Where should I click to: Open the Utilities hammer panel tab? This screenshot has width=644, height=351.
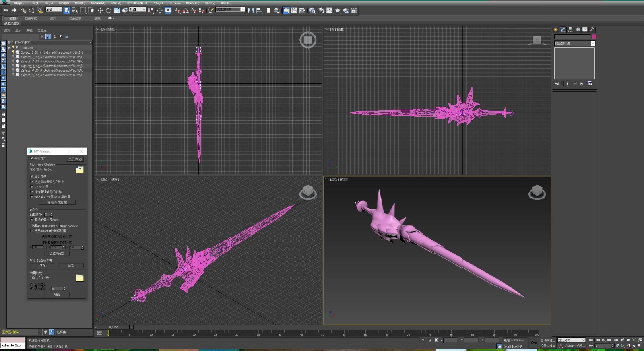pyautogui.click(x=592, y=29)
